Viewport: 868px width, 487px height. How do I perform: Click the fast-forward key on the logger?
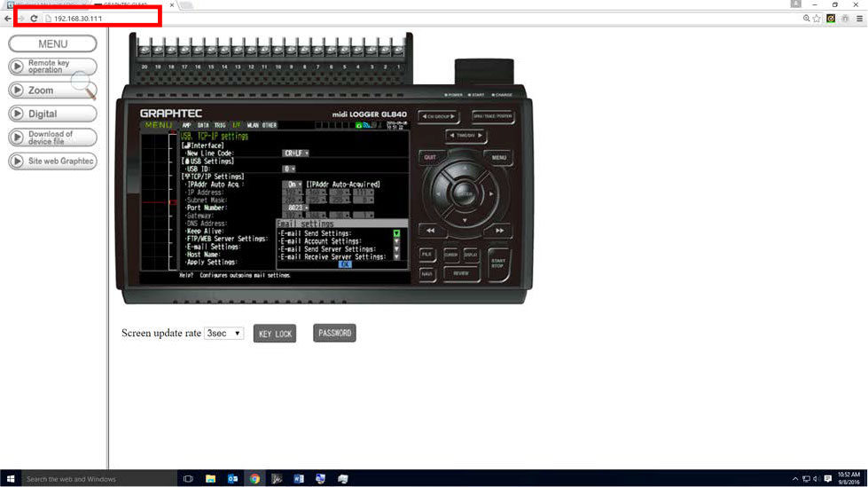499,231
